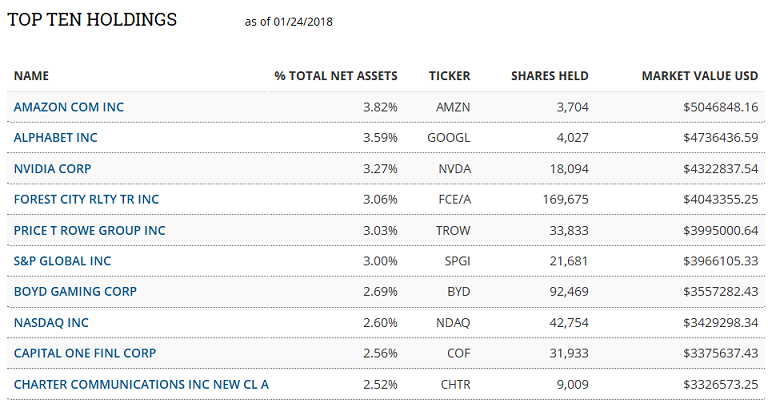Select the NDAQ ticker cell

(453, 322)
